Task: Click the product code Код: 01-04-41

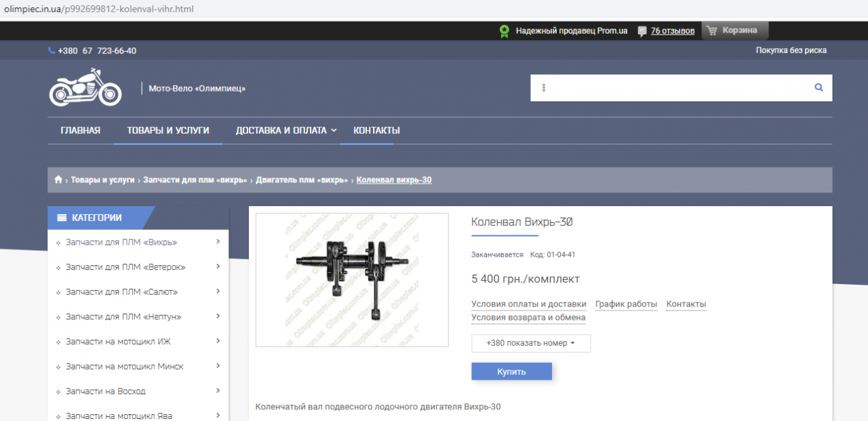Action: pos(553,255)
